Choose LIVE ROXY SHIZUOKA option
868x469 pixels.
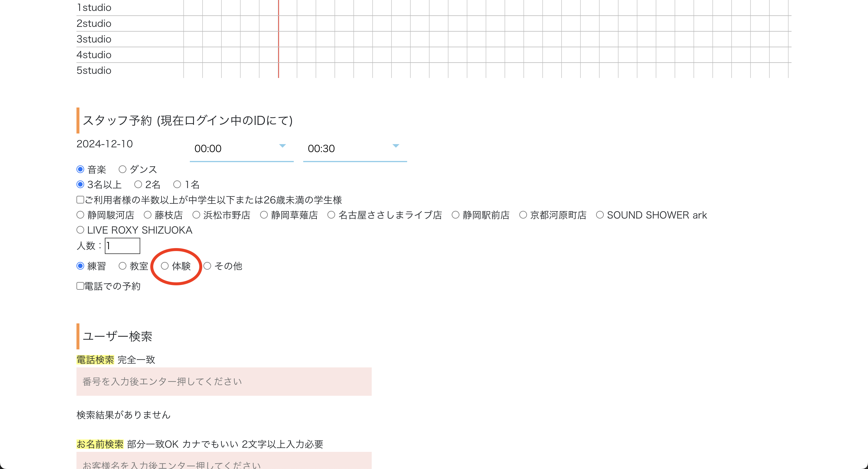[x=80, y=230]
